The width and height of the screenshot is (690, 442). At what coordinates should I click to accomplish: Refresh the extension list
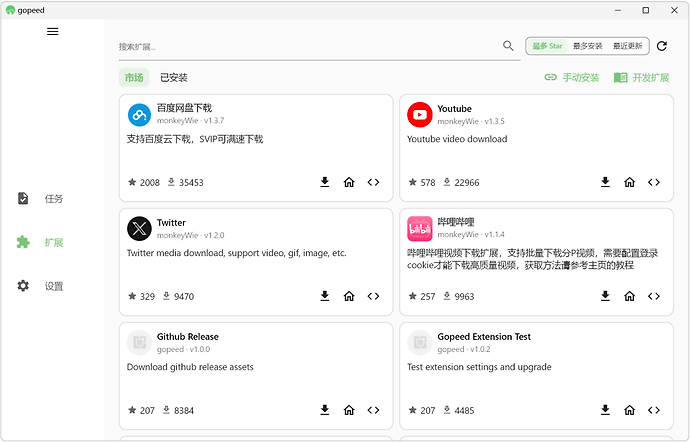pyautogui.click(x=662, y=46)
